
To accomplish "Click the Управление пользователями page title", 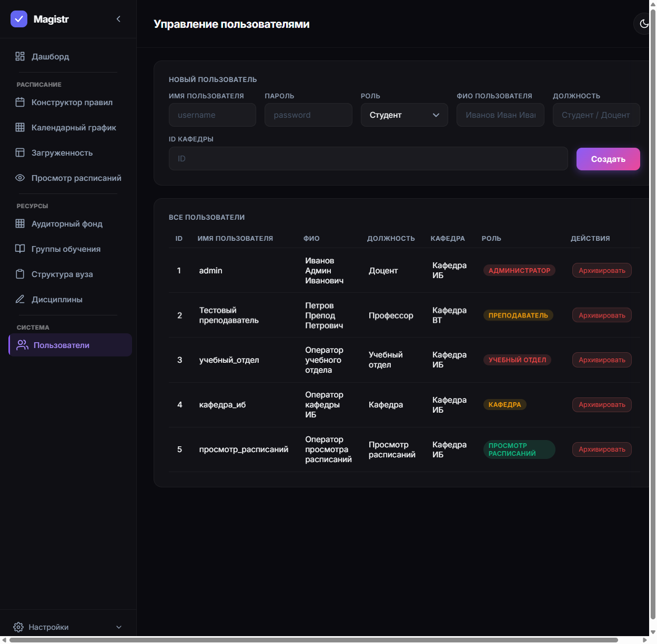I will tap(231, 24).
